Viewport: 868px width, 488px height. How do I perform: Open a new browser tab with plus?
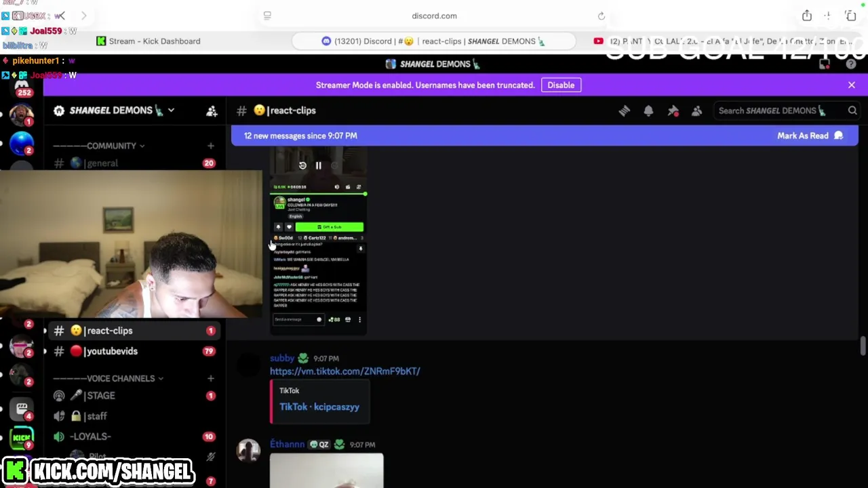pos(827,16)
